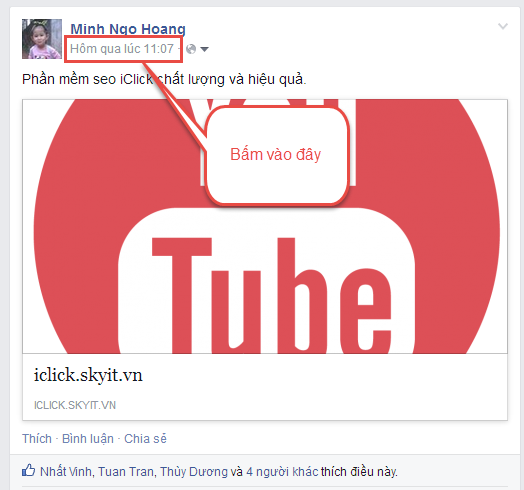Screen dimensions: 524x490
Task: Open the Minh Ngo Hoang profile link
Action: (x=128, y=29)
